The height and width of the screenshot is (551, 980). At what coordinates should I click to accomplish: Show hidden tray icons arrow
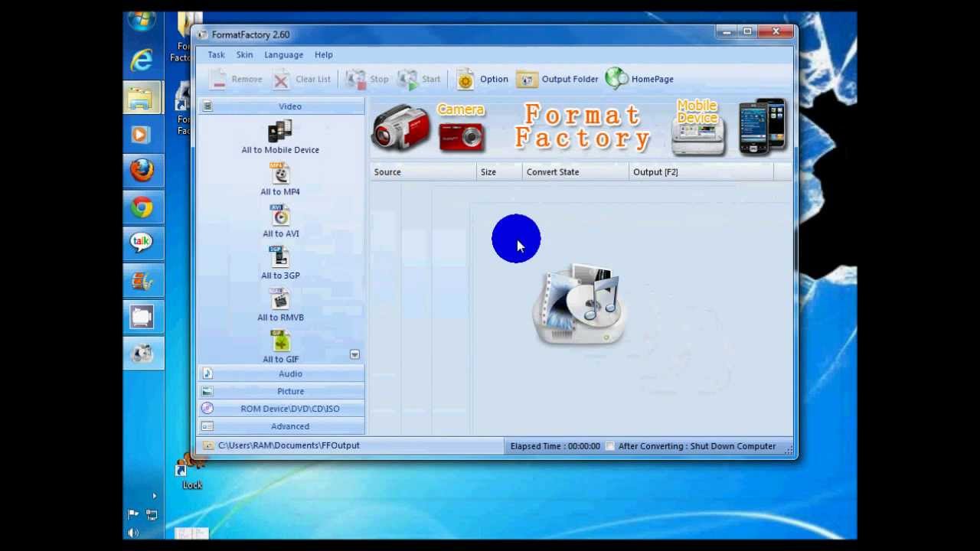pyautogui.click(x=154, y=496)
